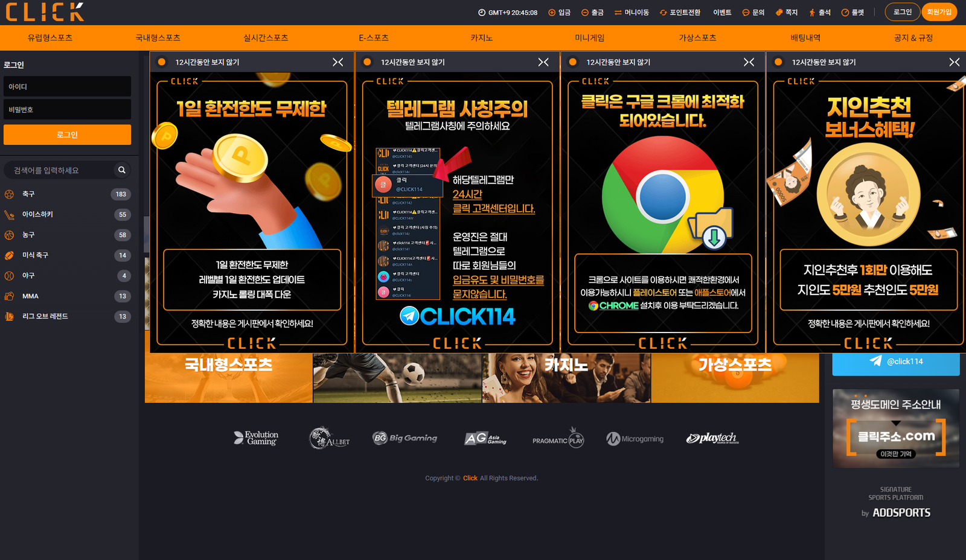Close the Chrome optimization popup
The height and width of the screenshot is (560, 966).
tap(749, 62)
